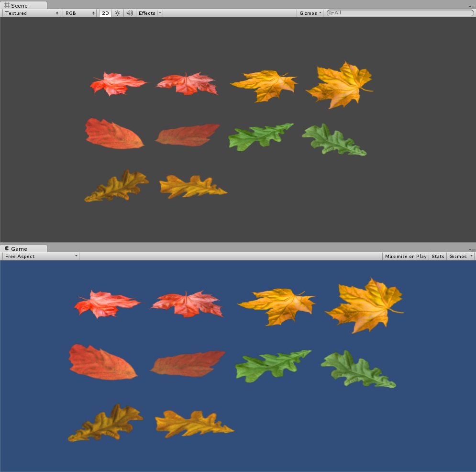Toggle the 2D view mode button
This screenshot has height=472, width=476.
pos(105,13)
